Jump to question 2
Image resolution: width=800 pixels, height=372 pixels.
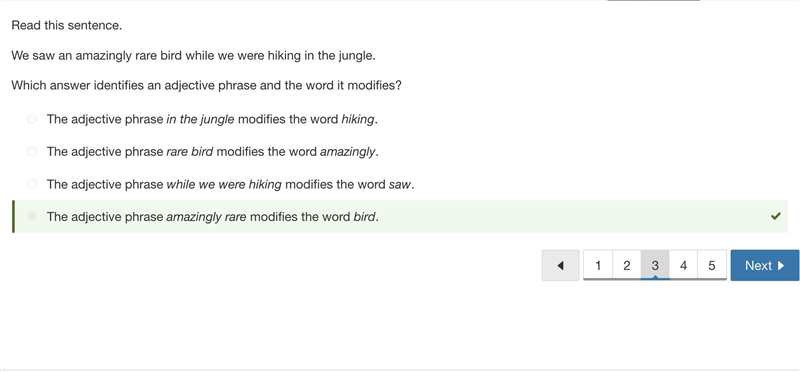pyautogui.click(x=627, y=265)
